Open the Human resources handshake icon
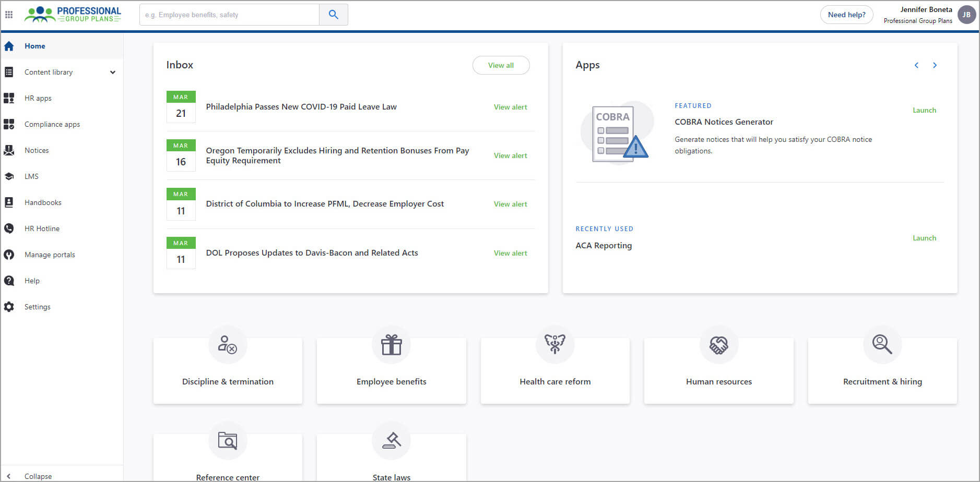 [718, 345]
